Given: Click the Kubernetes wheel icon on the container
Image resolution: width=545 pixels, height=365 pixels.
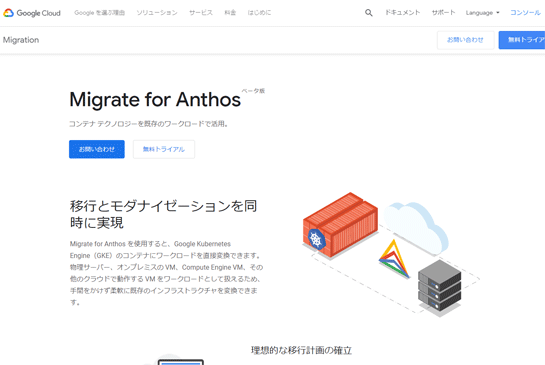Looking at the screenshot, I should (316, 239).
